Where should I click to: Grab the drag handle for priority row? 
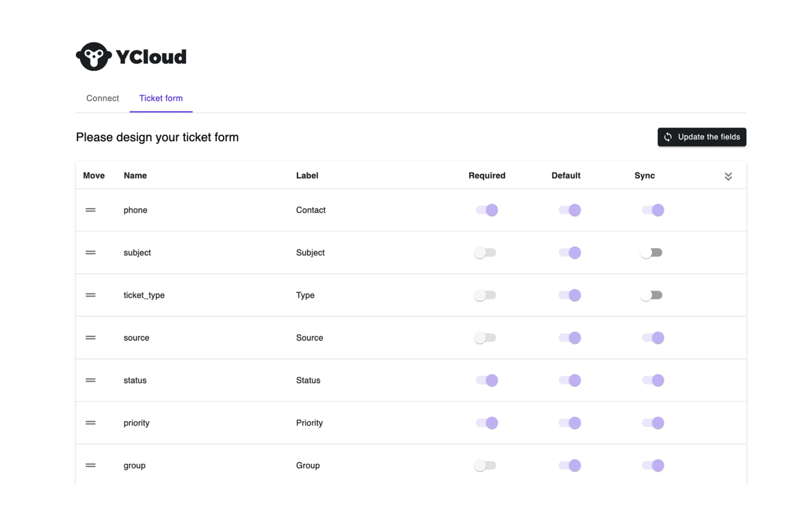coord(91,423)
